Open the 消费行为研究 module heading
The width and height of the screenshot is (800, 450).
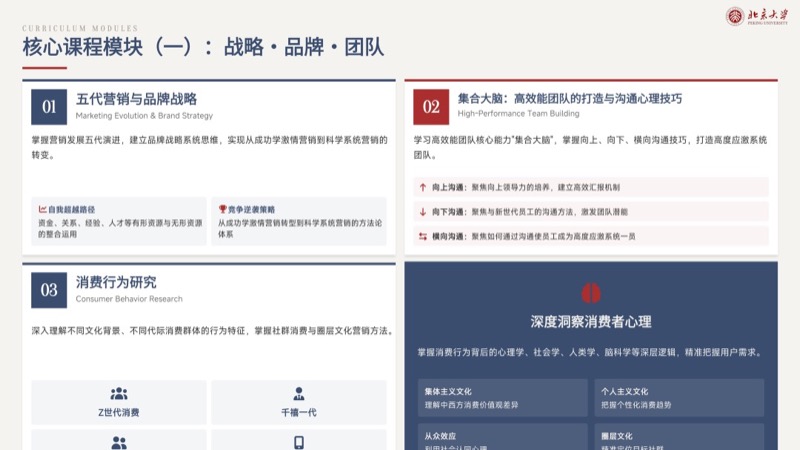pyautogui.click(x=116, y=282)
